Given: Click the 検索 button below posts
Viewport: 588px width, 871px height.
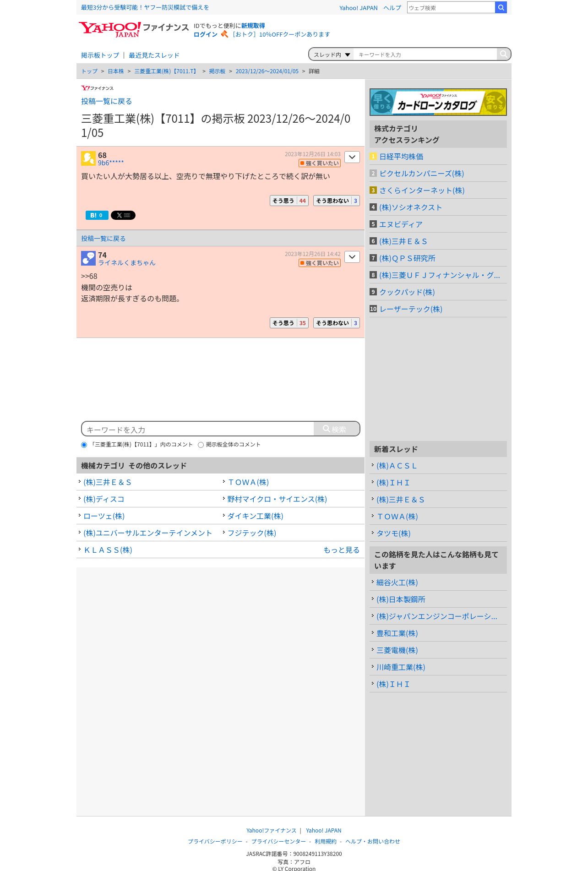Looking at the screenshot, I should [337, 429].
